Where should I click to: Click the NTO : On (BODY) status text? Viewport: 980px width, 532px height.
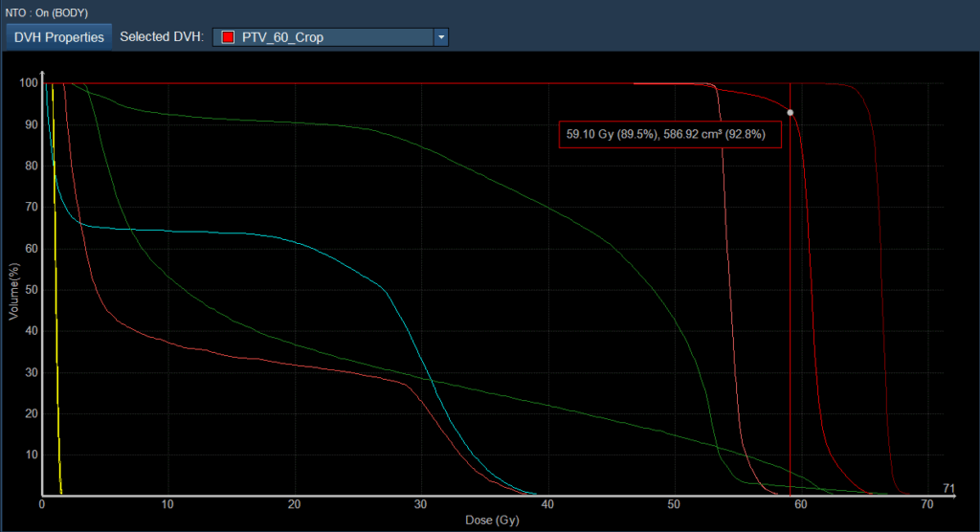(47, 12)
